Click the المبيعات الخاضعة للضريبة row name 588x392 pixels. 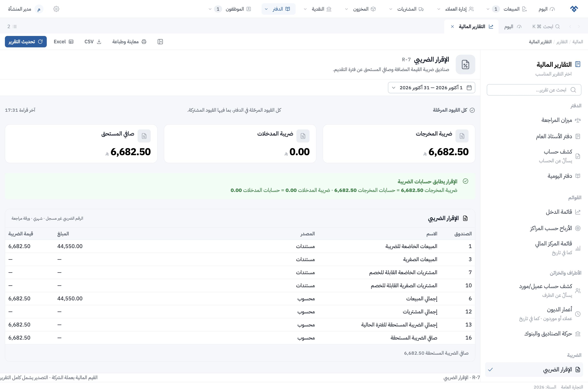point(411,246)
